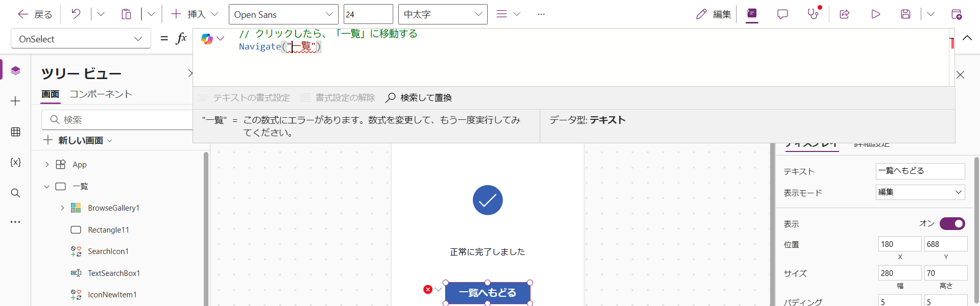Open the 表示モード dropdown
This screenshot has width=980, height=306.
point(920,192)
